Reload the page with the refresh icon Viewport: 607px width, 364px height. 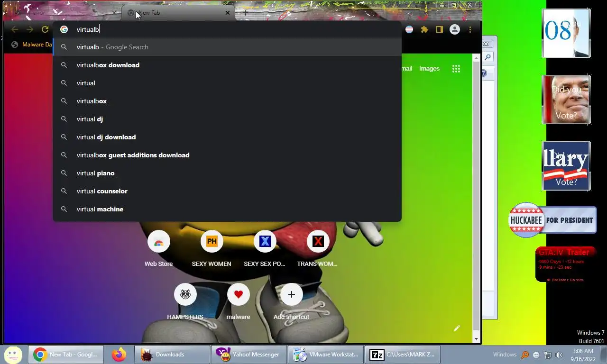(45, 29)
